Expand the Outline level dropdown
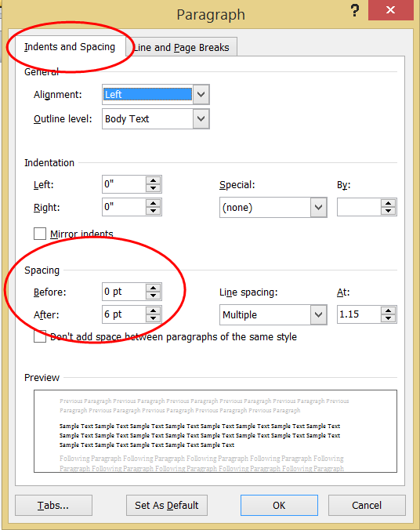This screenshot has height=530, width=420. tap(201, 118)
